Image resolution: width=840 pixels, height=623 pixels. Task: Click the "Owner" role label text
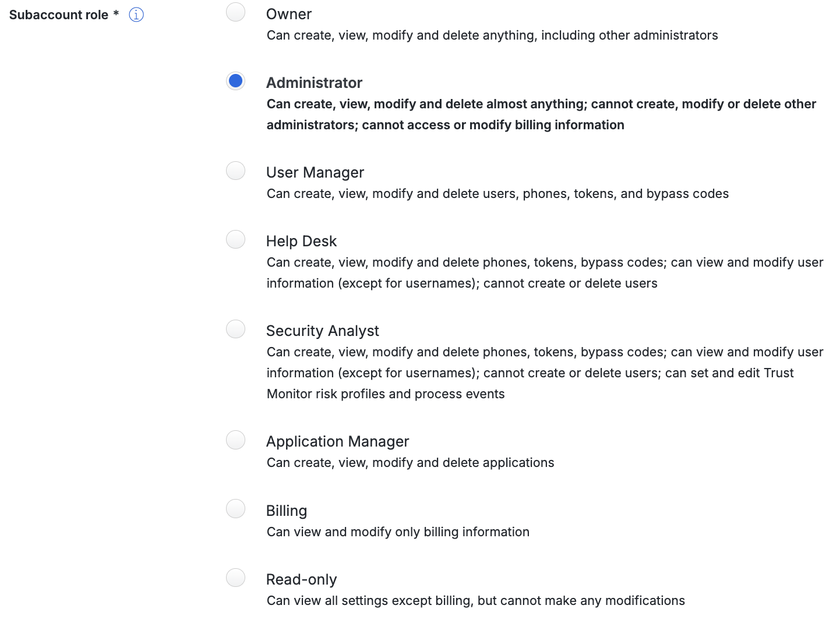click(x=289, y=14)
